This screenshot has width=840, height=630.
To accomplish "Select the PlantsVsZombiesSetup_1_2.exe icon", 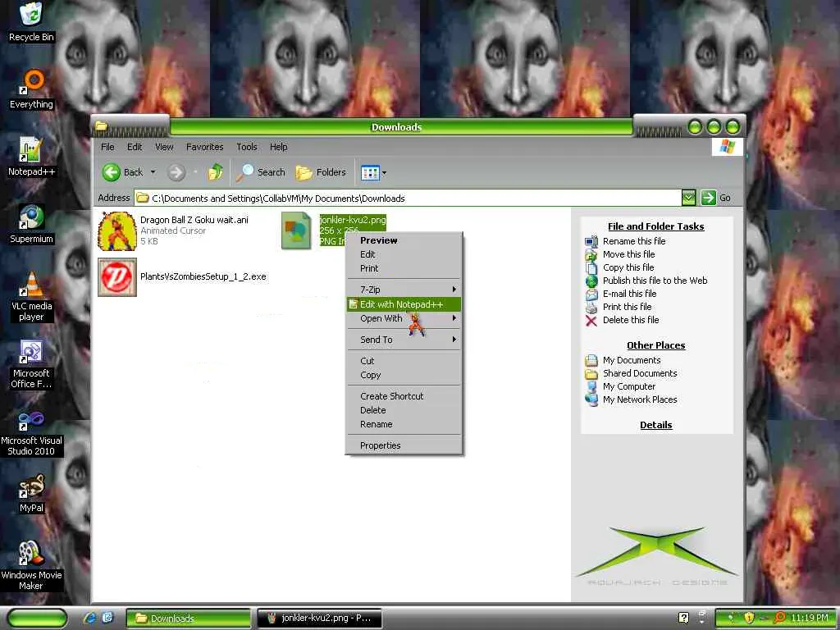I will pos(116,277).
